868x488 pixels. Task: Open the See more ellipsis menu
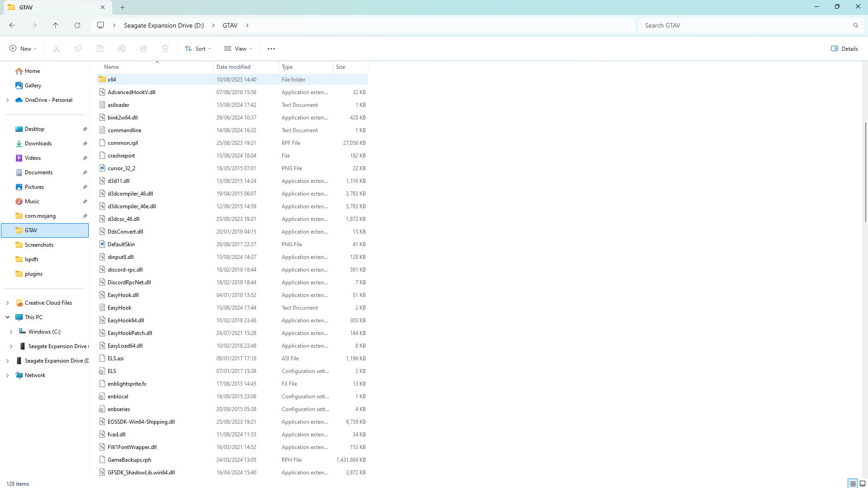pyautogui.click(x=271, y=48)
